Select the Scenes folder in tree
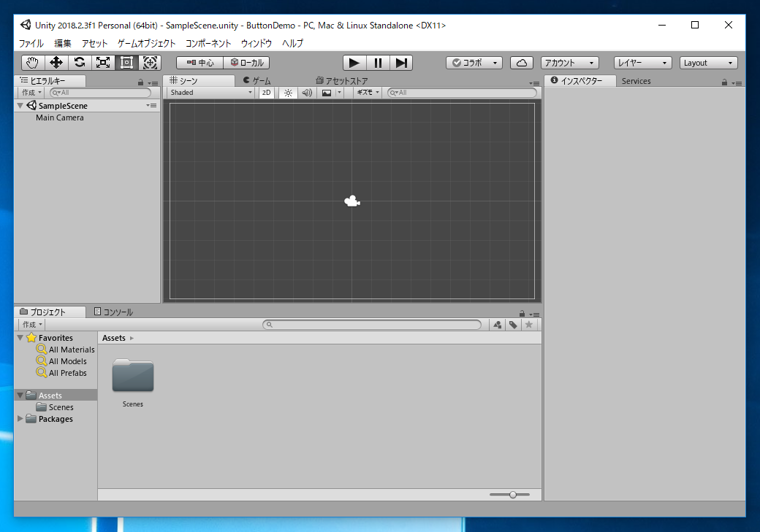Image resolution: width=760 pixels, height=532 pixels. click(55, 407)
